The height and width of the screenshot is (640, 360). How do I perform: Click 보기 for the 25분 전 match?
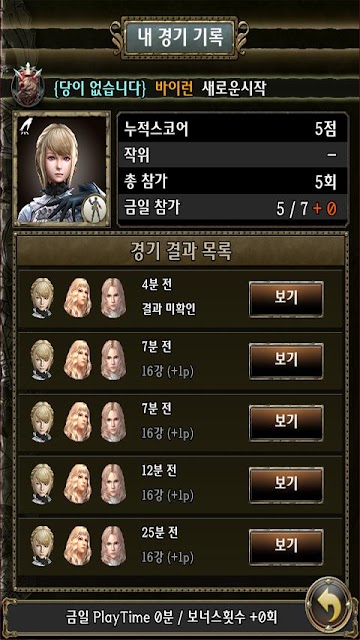tap(286, 547)
